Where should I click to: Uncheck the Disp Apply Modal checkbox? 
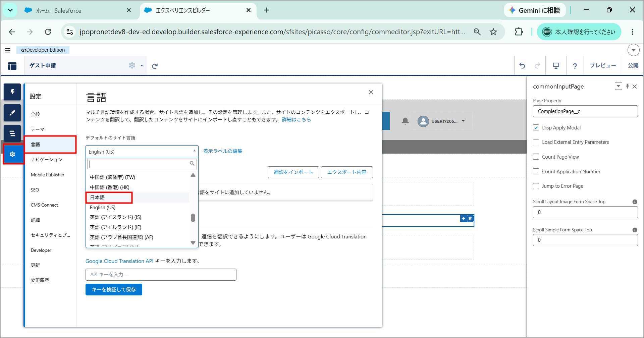pos(536,128)
